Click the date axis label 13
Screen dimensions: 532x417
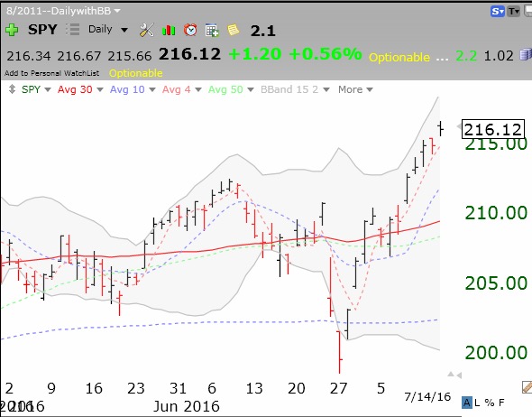point(253,388)
